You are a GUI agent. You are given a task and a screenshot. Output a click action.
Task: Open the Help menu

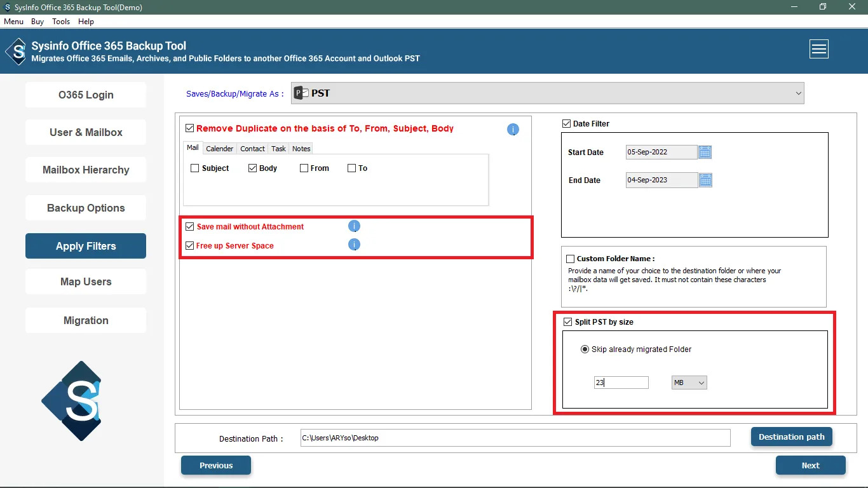(x=86, y=22)
